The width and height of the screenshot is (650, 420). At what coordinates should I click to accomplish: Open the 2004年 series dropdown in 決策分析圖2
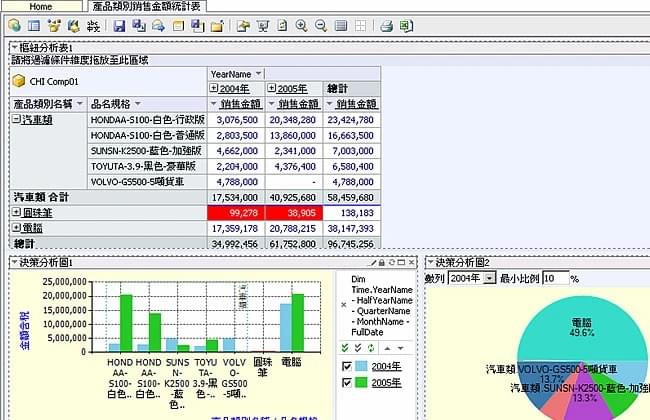coord(489,277)
